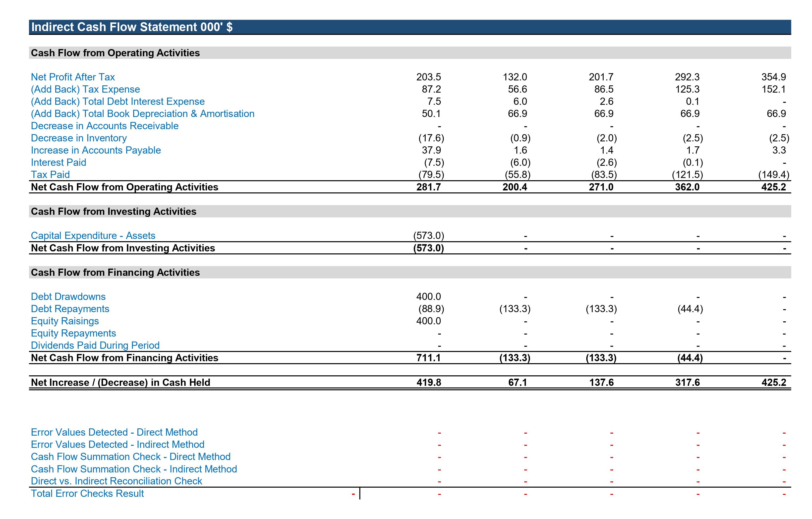
Task: Click the Net Profit value 201.7
Action: pos(601,77)
